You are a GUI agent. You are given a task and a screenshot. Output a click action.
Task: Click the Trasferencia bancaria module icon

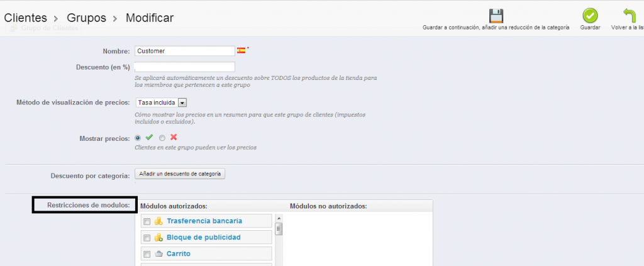158,221
